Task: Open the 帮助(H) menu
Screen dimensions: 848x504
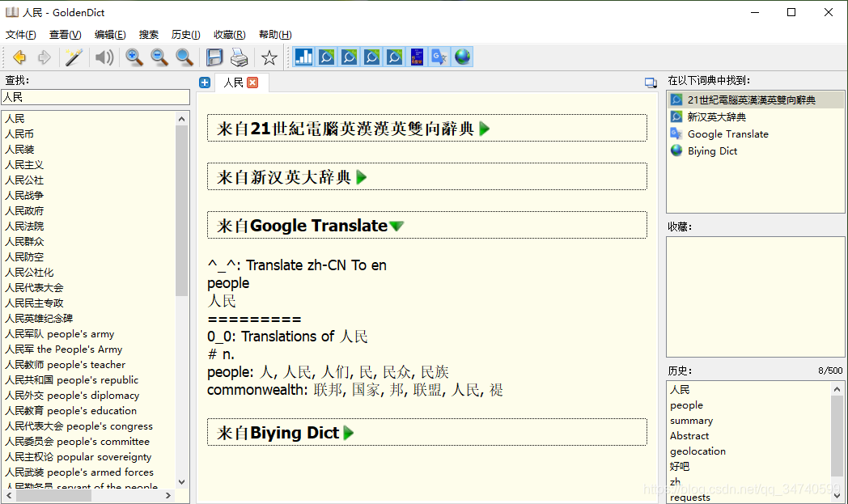Action: pyautogui.click(x=275, y=35)
